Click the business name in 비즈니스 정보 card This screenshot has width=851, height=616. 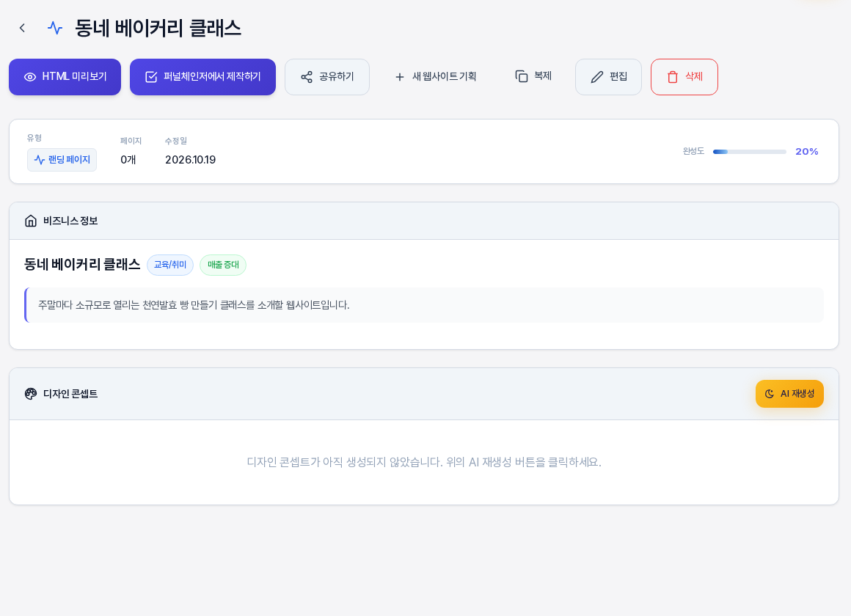82,265
